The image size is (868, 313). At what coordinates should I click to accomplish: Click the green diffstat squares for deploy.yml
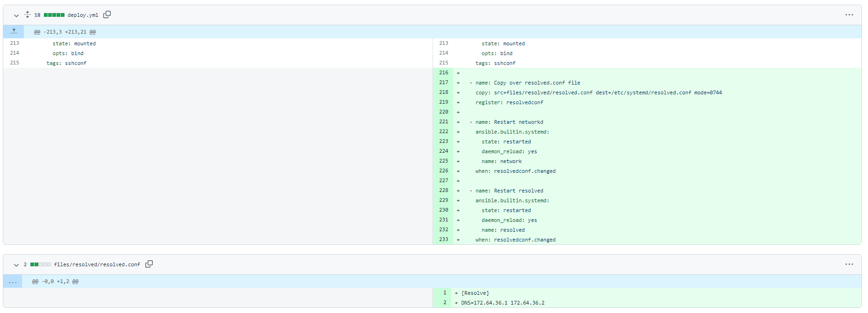pyautogui.click(x=54, y=15)
